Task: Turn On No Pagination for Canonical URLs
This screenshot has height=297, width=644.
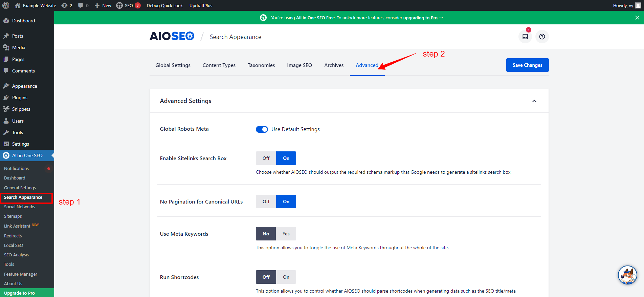Action: tap(286, 201)
